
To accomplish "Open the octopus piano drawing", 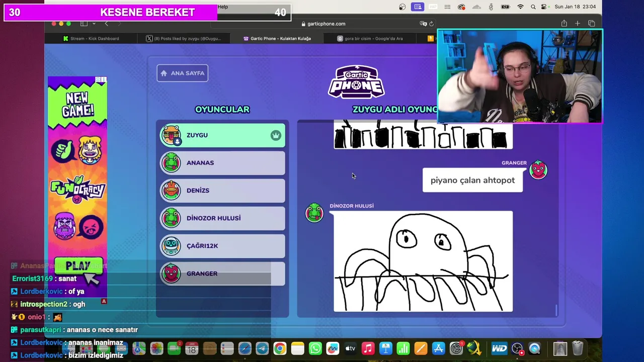I will [x=423, y=261].
